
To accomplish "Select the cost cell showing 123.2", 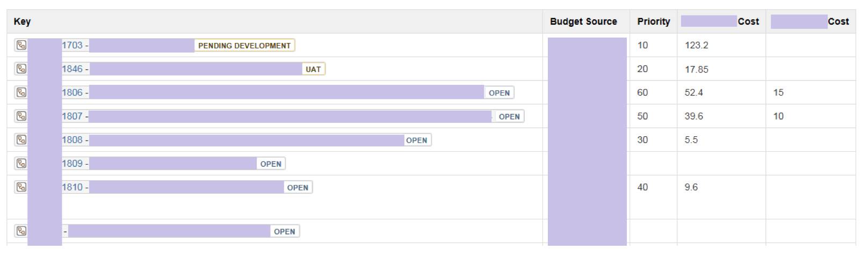I will [x=696, y=46].
